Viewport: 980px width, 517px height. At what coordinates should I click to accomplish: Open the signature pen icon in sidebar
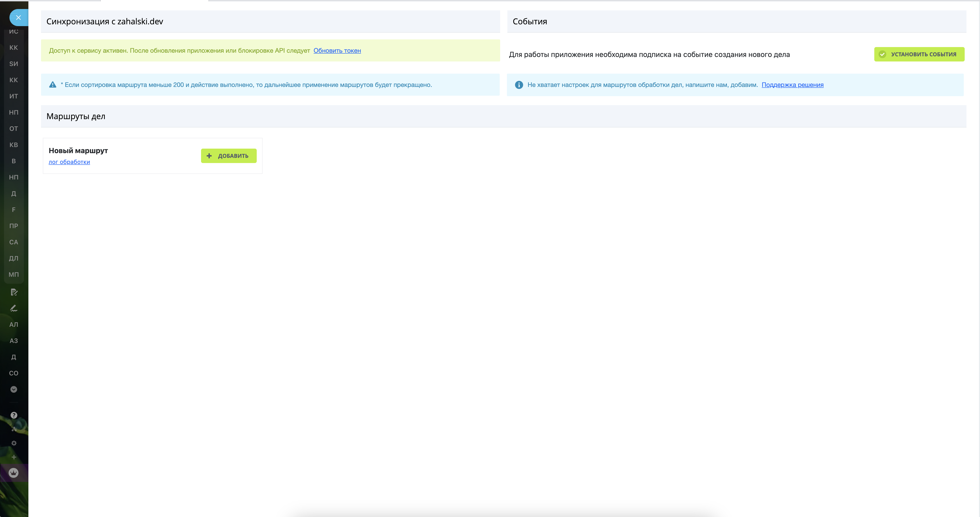click(x=14, y=308)
